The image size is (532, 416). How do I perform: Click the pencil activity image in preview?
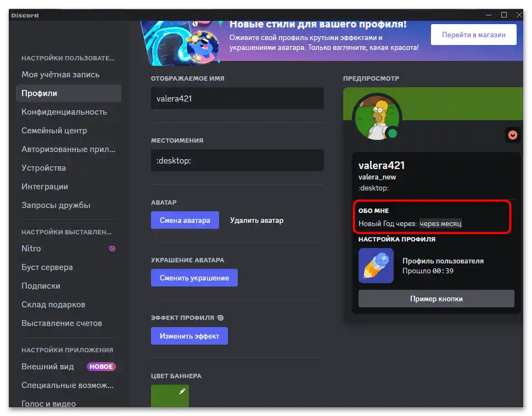point(376,266)
